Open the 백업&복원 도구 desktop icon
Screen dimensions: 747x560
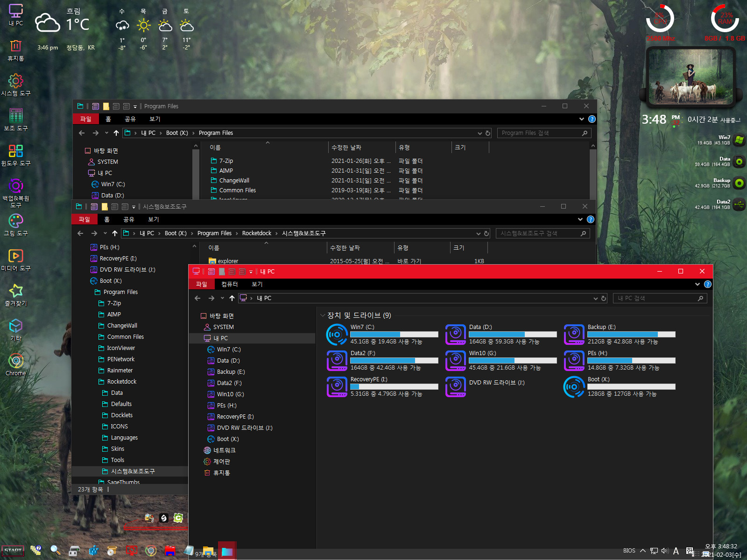(15, 193)
